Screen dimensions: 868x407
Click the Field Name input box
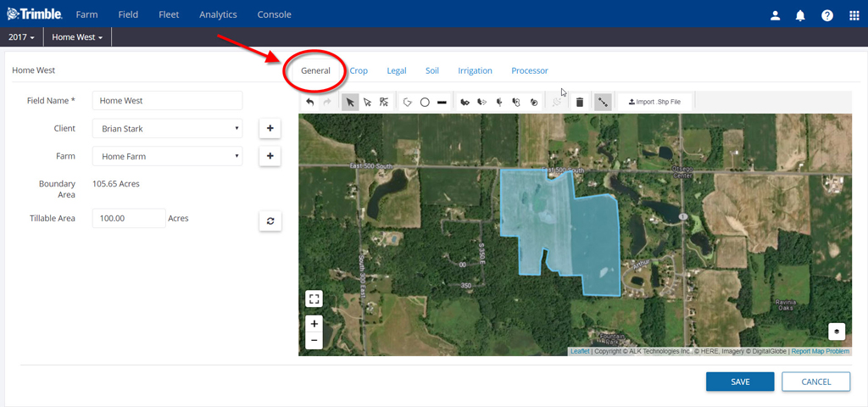click(167, 100)
